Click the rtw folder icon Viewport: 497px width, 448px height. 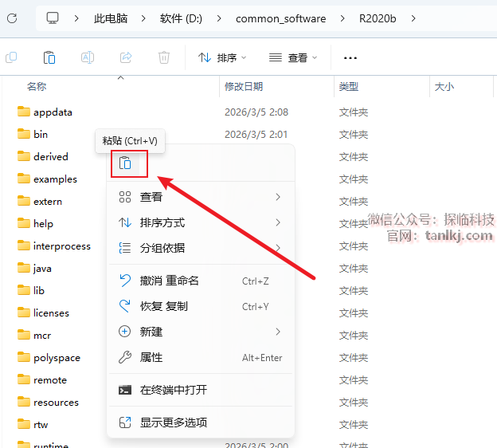pos(24,424)
